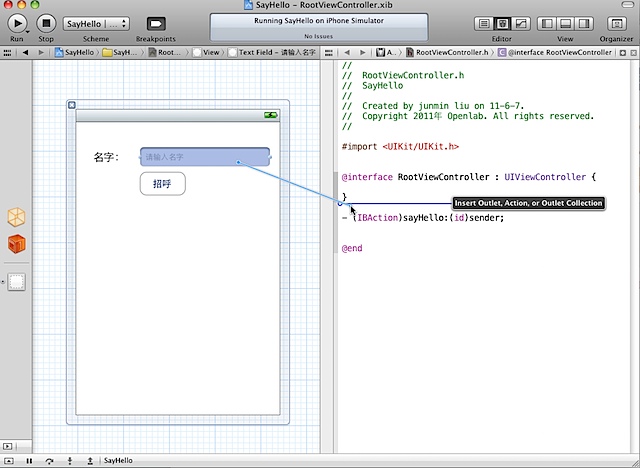Click the window resize pill button
The height and width of the screenshot is (468, 640).
coord(627,4)
